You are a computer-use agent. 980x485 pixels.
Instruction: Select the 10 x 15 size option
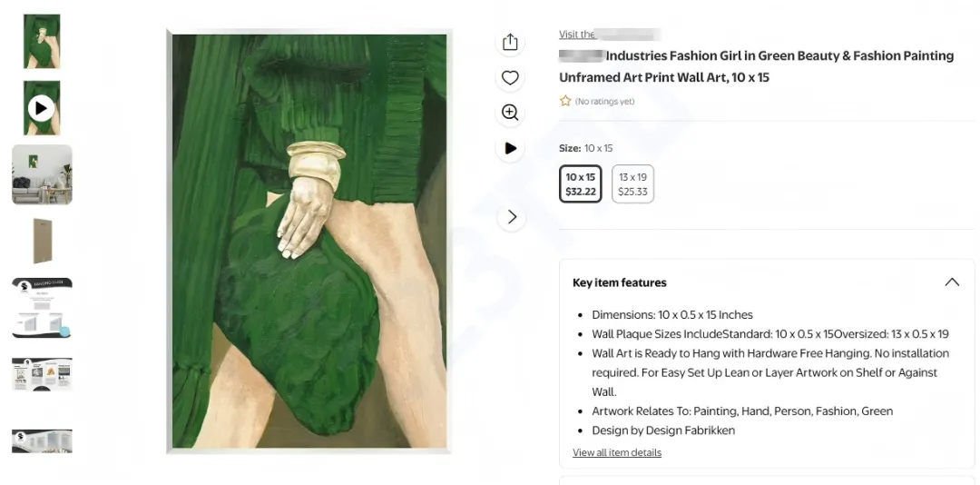(581, 183)
